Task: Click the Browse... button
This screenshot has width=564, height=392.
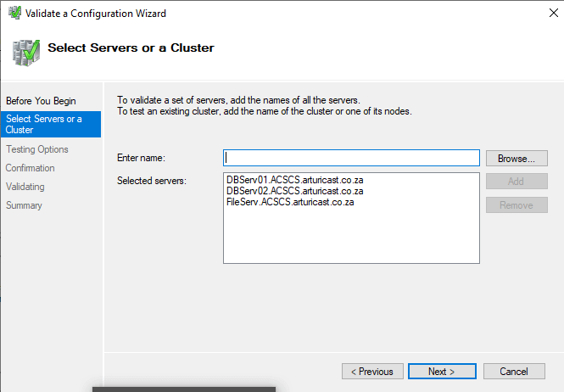Action: coord(517,158)
